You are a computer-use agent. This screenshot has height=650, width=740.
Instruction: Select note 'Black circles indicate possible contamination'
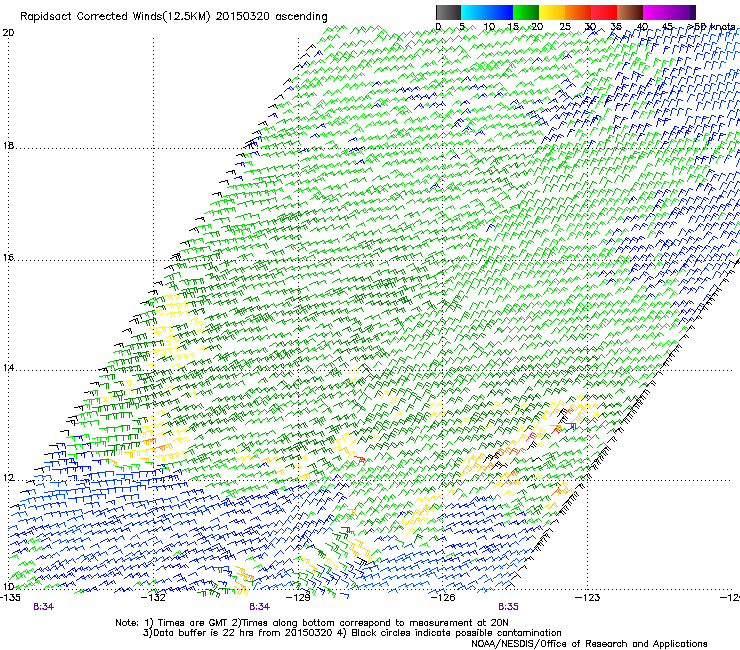[456, 633]
